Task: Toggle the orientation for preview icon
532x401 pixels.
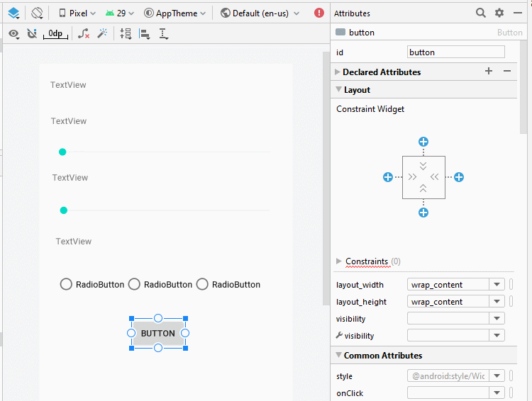Action: click(x=37, y=13)
